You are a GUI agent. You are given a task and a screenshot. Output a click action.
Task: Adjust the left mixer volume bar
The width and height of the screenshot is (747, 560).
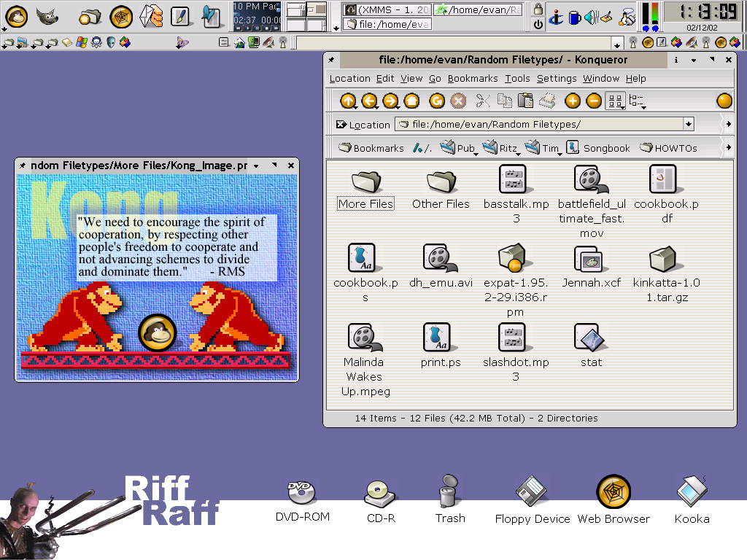[646, 13]
